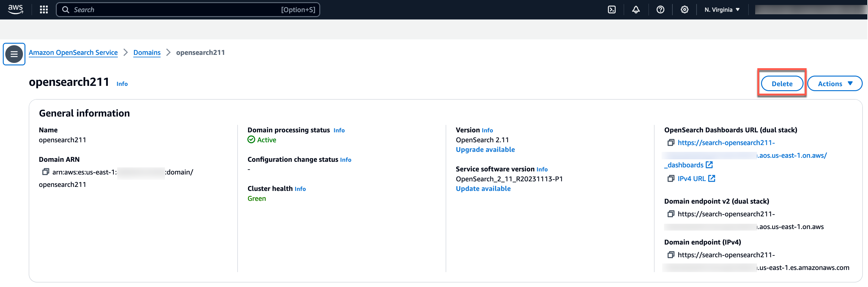This screenshot has width=868, height=287.
Task: Open the notifications bell icon
Action: pyautogui.click(x=636, y=9)
